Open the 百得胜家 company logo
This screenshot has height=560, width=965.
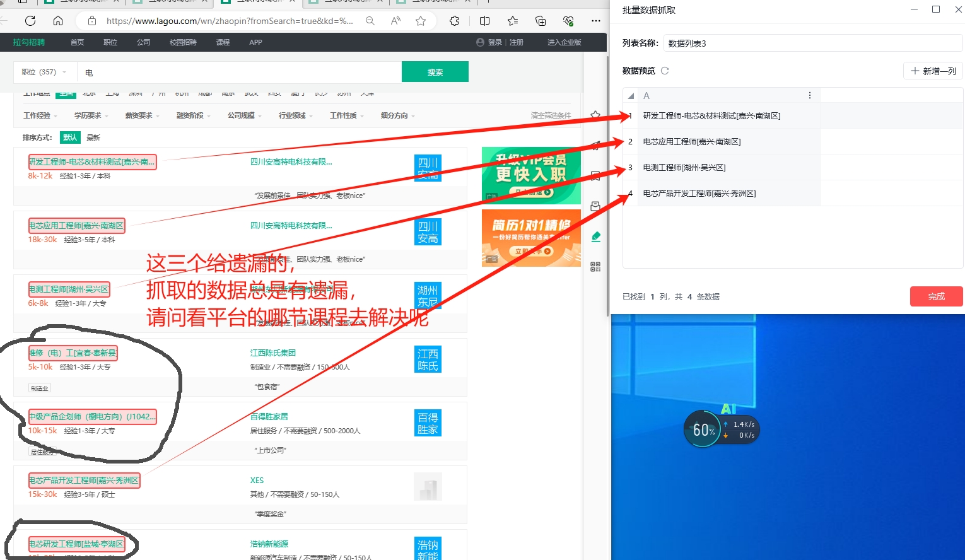pyautogui.click(x=428, y=423)
